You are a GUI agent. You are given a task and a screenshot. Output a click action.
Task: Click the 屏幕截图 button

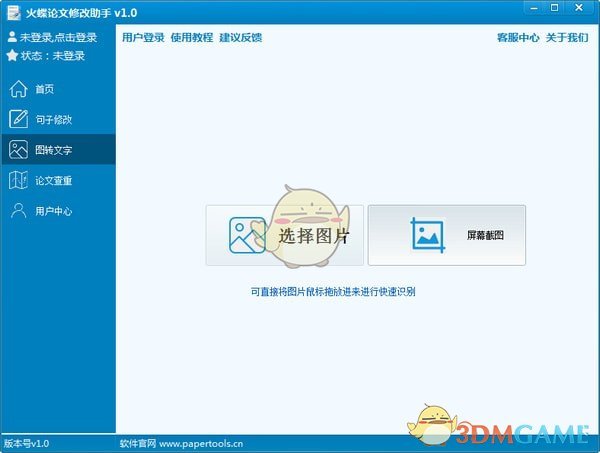point(447,235)
